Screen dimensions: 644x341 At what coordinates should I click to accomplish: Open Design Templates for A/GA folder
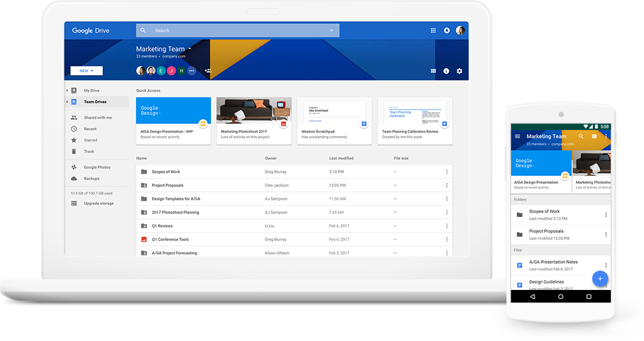coord(294,198)
